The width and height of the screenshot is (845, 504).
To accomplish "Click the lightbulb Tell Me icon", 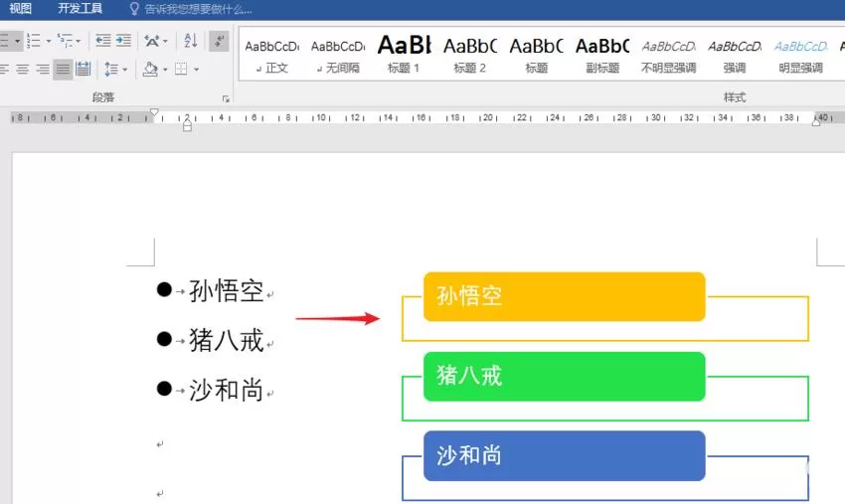I will (x=134, y=9).
